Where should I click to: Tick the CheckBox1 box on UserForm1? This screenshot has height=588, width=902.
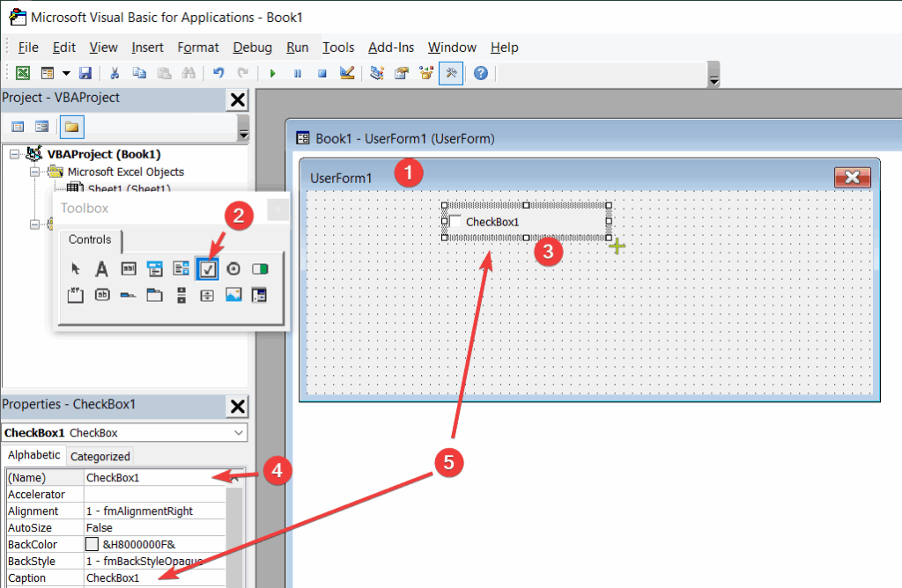click(455, 221)
